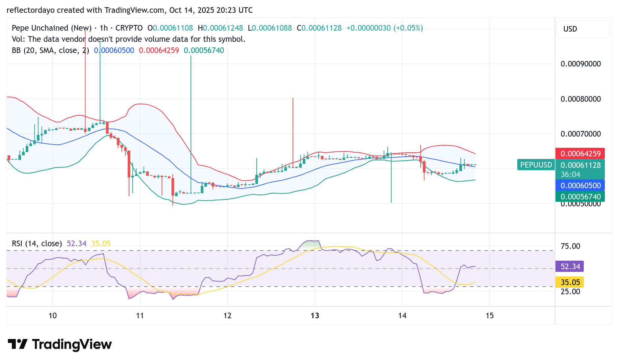Click date 11 on the time axis
Image resolution: width=618 pixels, height=364 pixels.
[x=140, y=316]
